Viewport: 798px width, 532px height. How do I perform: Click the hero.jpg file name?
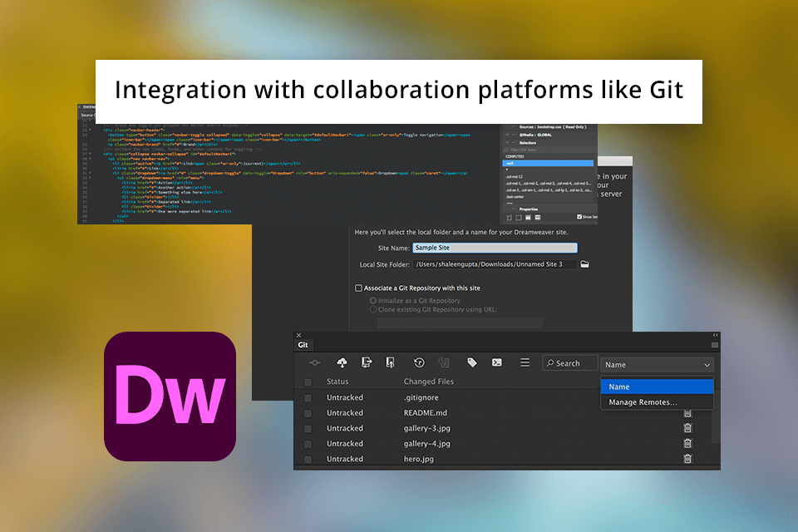coord(419,459)
